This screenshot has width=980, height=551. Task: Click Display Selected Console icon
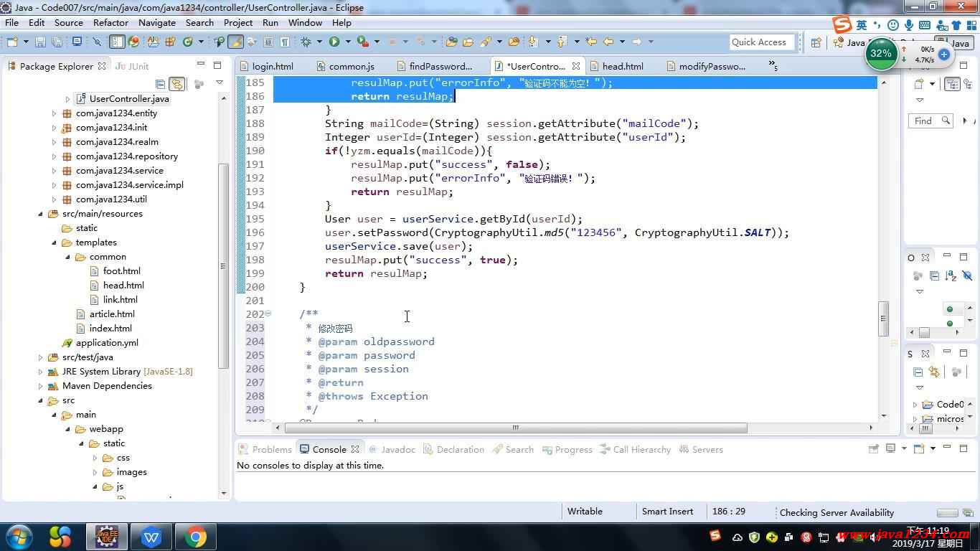coord(891,449)
